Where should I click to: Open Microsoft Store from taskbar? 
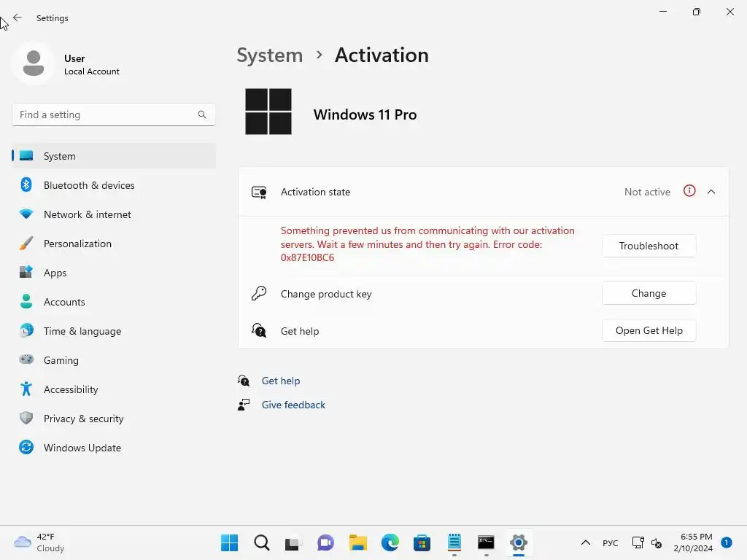(x=422, y=542)
